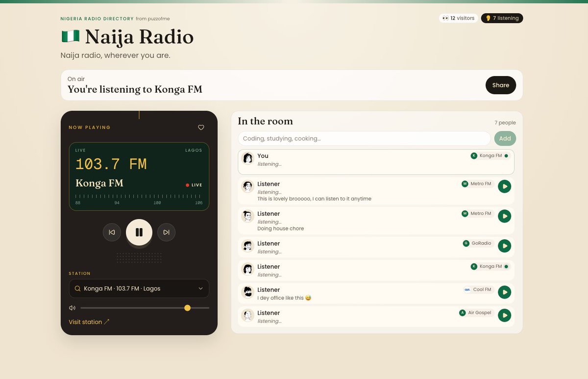
Task: Click avatar of the Cool FM listener
Action: pos(248,292)
